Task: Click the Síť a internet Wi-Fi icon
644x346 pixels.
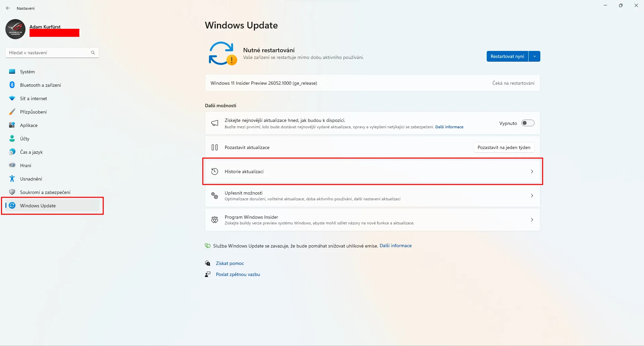Action: point(12,98)
